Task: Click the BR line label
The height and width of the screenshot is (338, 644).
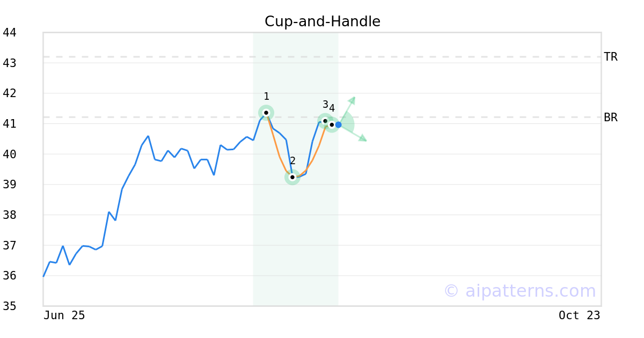Action: tap(611, 117)
